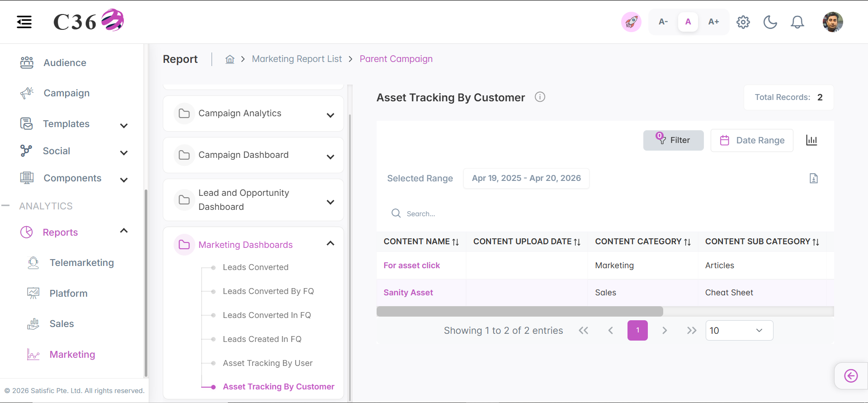
Task: Click the home icon in breadcrumb
Action: click(x=230, y=59)
